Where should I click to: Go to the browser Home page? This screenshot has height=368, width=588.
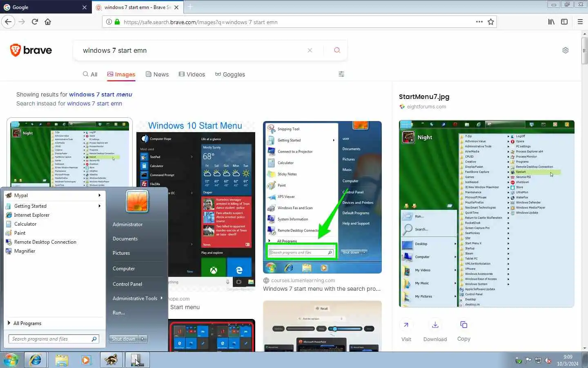pos(48,22)
